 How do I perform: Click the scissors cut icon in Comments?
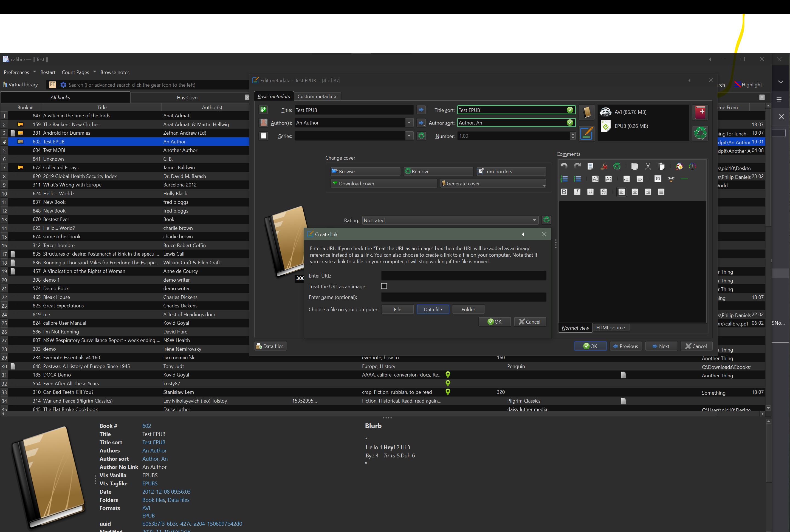click(648, 166)
